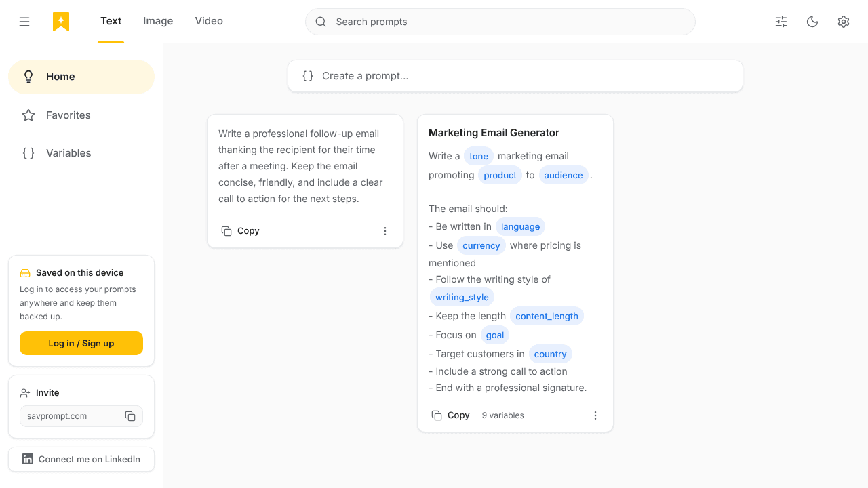
Task: Focus the Search prompts field
Action: click(x=500, y=22)
